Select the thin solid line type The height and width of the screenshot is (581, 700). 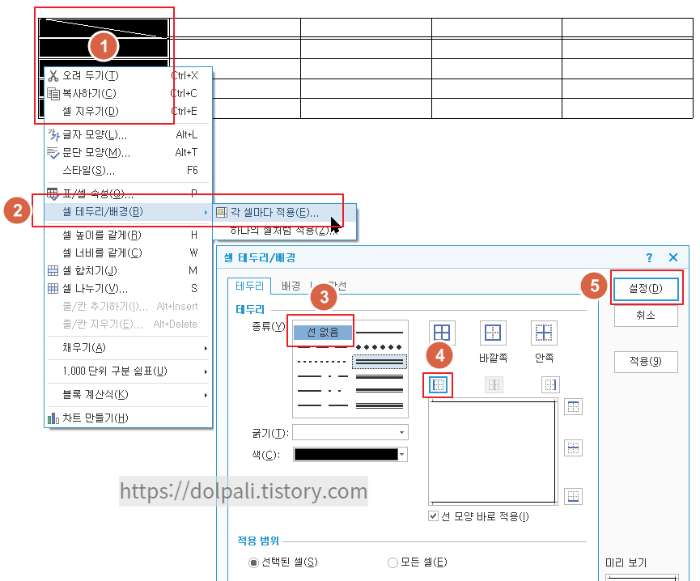click(x=379, y=333)
